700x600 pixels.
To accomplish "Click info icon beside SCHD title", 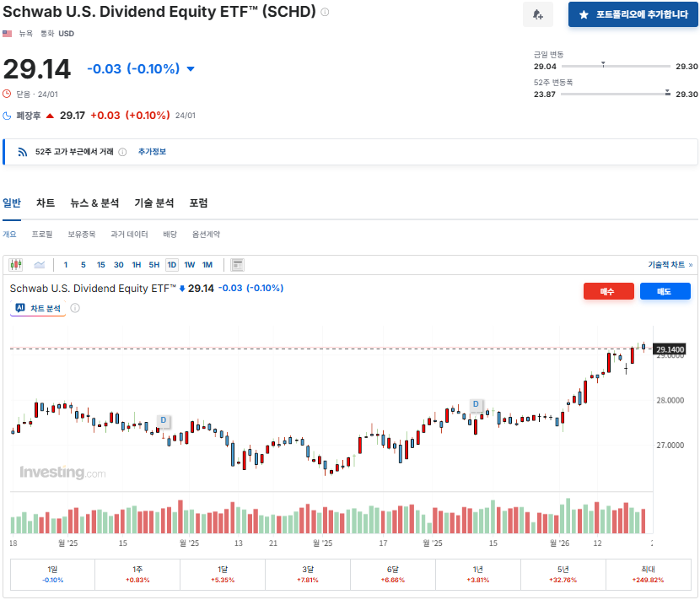I will tap(325, 12).
